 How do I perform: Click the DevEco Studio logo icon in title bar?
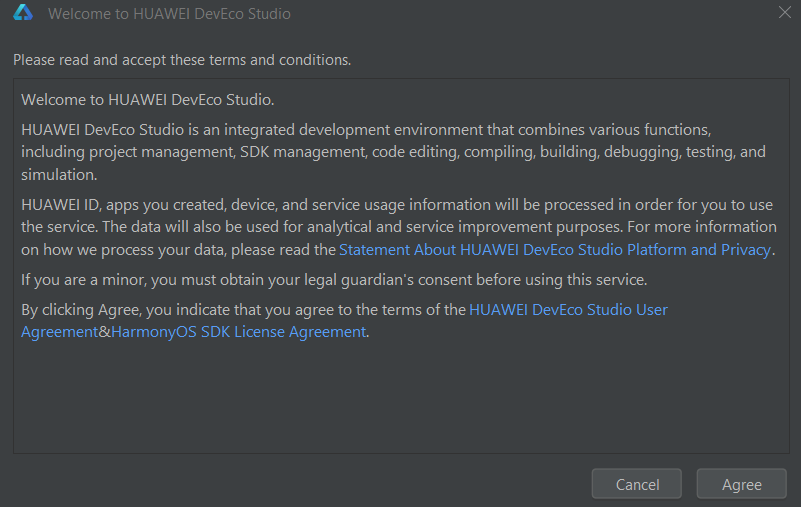(23, 13)
